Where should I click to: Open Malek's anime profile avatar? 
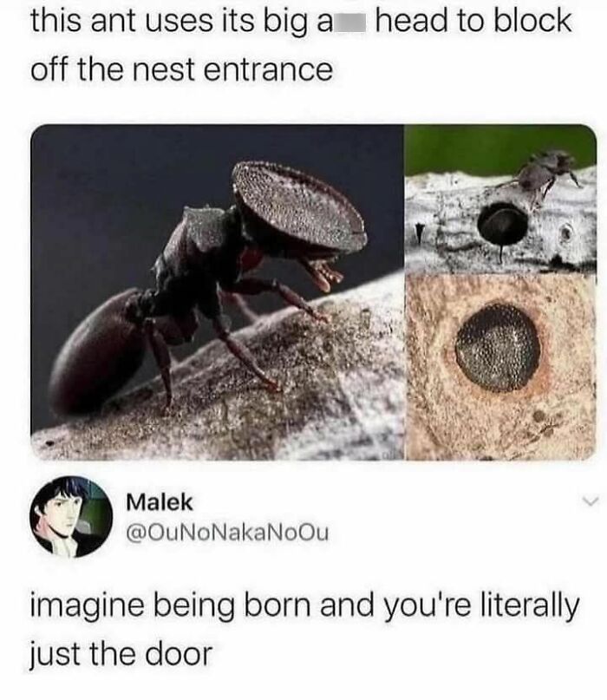(71, 516)
